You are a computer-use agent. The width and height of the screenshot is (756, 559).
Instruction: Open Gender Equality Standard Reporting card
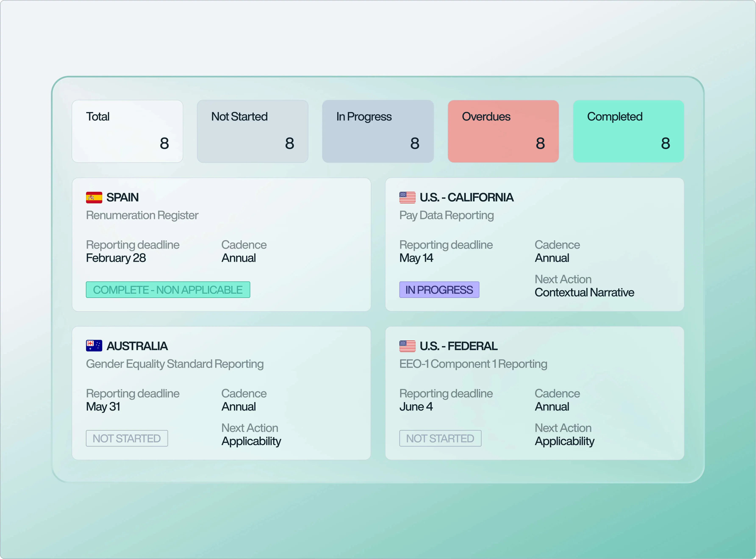pos(175,364)
